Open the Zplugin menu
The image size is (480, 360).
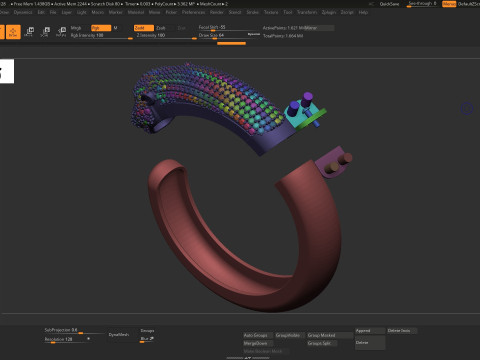(329, 12)
